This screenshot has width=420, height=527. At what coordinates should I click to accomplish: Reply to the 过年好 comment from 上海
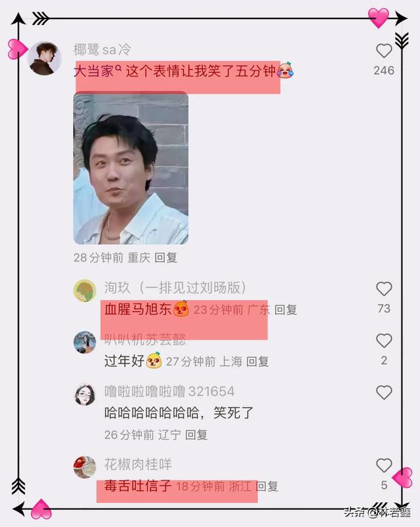tap(257, 362)
